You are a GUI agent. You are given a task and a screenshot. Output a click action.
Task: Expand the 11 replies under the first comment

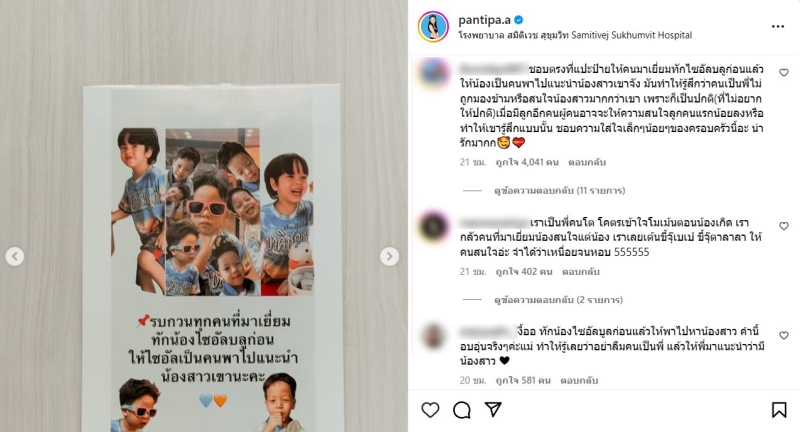point(559,191)
